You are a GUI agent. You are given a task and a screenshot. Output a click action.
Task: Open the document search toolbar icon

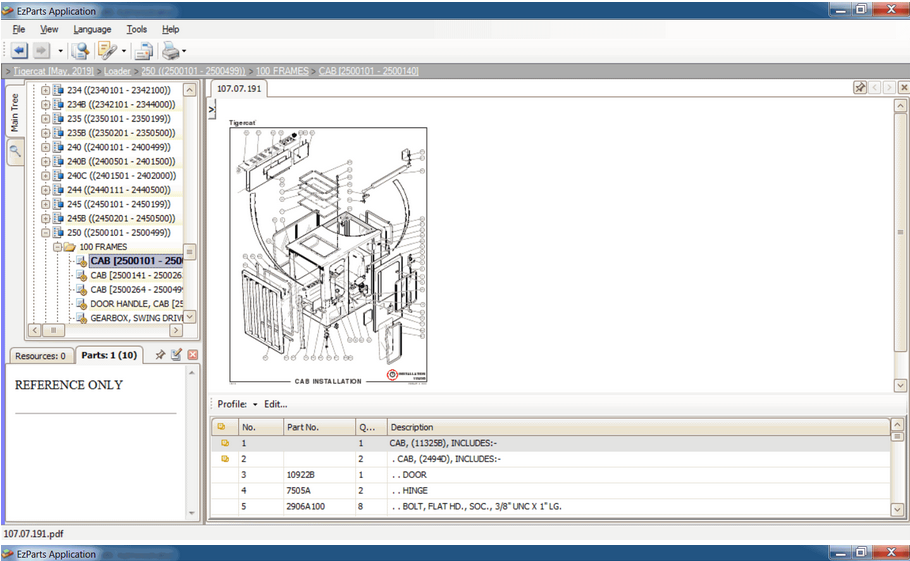(80, 51)
